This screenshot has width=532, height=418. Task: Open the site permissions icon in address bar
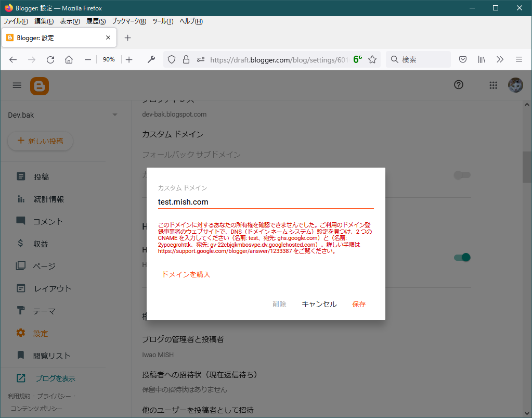click(201, 60)
